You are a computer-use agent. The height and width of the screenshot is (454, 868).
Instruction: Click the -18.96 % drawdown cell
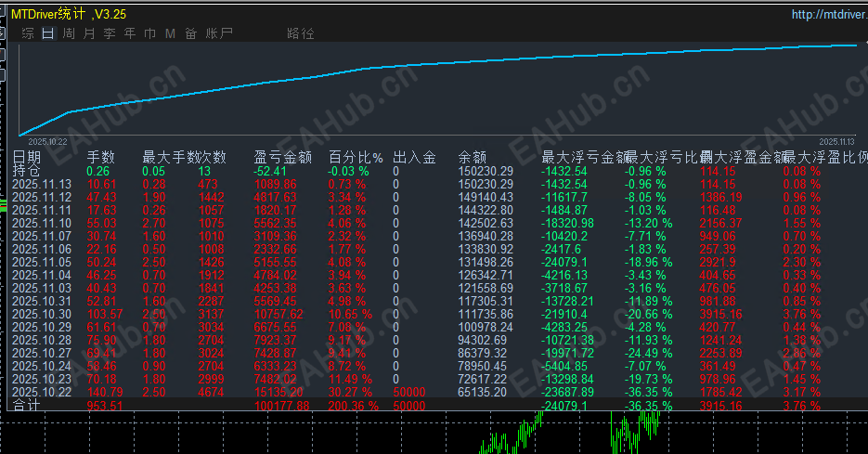[x=648, y=262]
